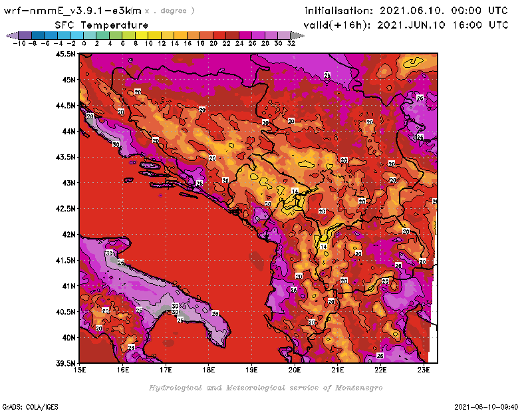This screenshot has width=532, height=411.
Task: Click the legend swatch between -4 and -2
Action: 64,35
